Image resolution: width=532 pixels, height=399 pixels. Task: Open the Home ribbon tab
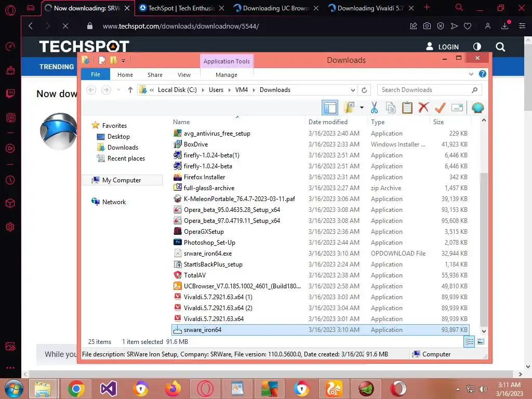click(x=125, y=75)
